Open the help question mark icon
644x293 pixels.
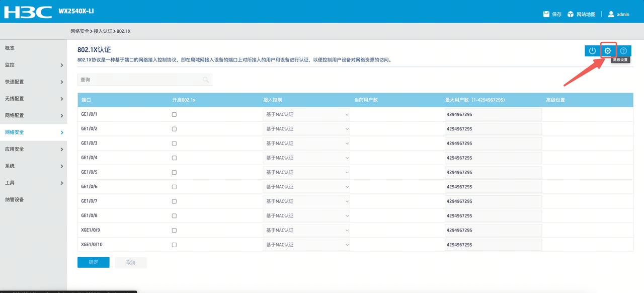[x=623, y=51]
